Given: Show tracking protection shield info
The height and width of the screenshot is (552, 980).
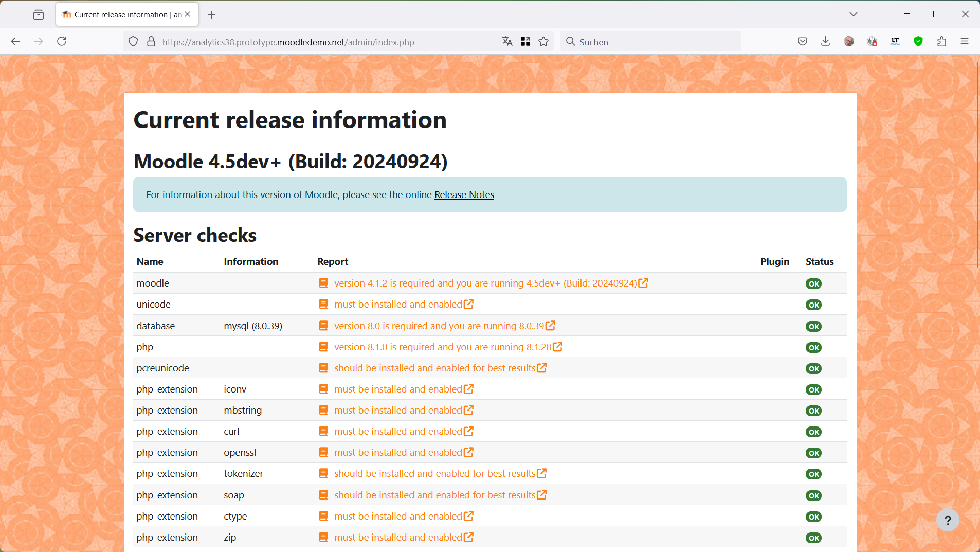Looking at the screenshot, I should (133, 42).
